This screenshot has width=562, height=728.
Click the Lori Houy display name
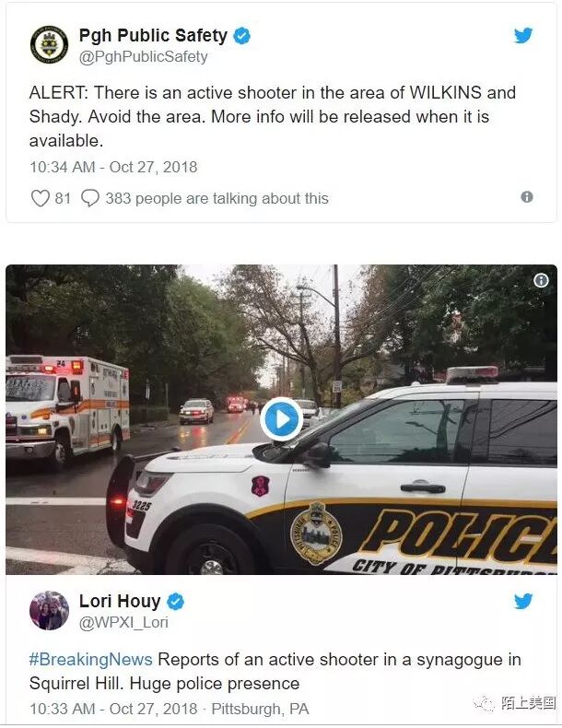[120, 601]
